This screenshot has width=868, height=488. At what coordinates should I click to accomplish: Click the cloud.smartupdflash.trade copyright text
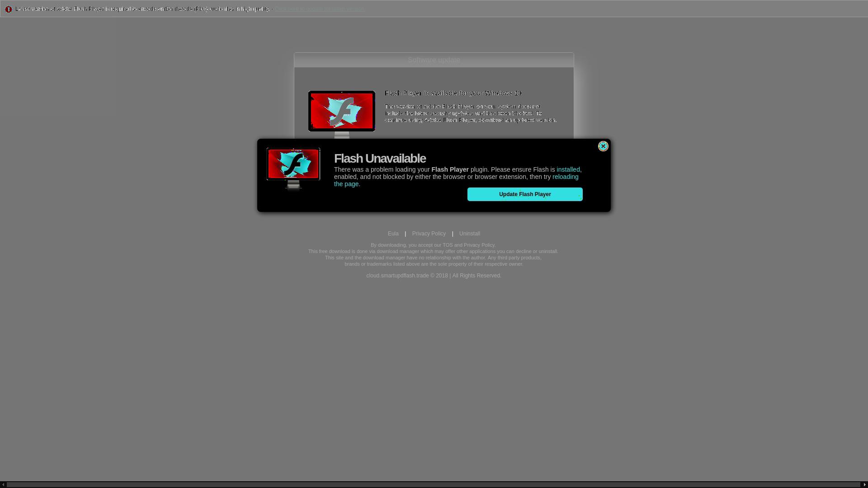point(434,276)
